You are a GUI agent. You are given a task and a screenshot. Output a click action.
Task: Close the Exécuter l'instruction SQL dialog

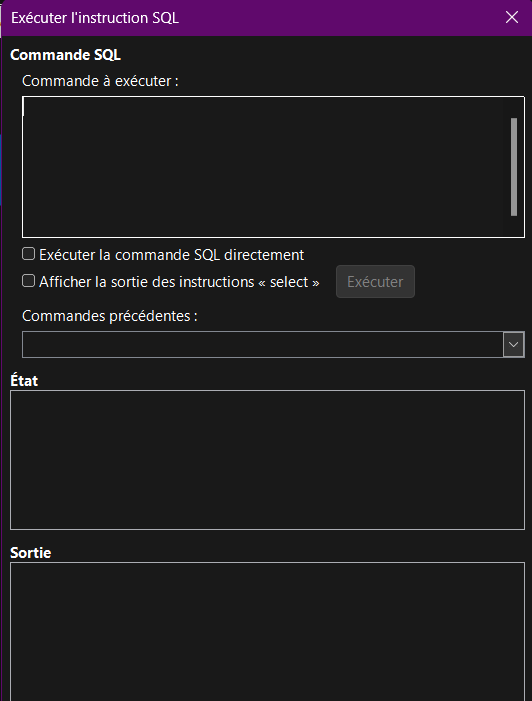coord(511,17)
